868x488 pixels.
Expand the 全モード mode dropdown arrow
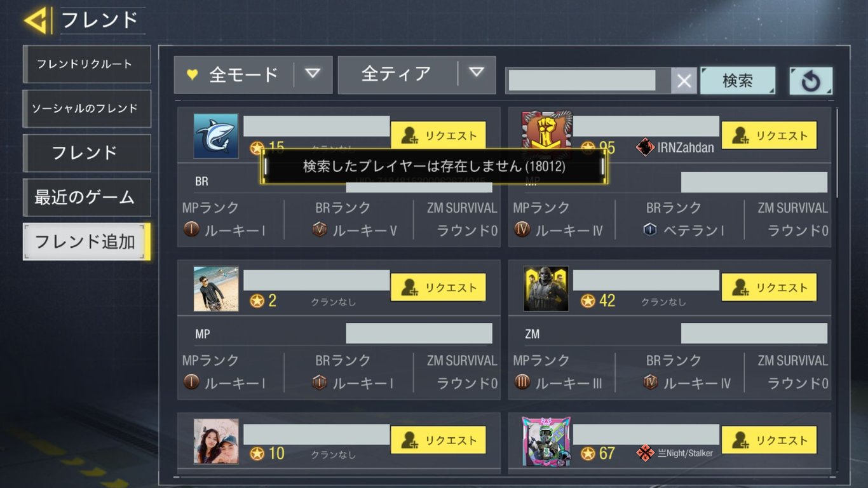click(312, 74)
